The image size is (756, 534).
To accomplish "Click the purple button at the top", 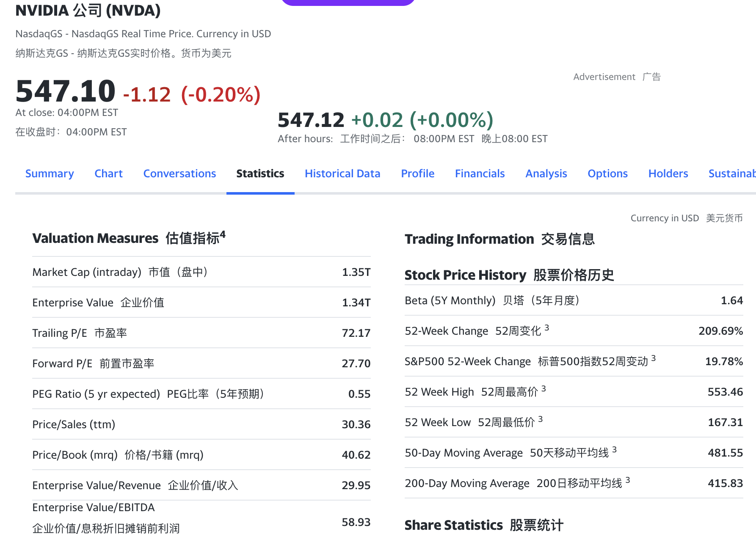I will coord(348,2).
